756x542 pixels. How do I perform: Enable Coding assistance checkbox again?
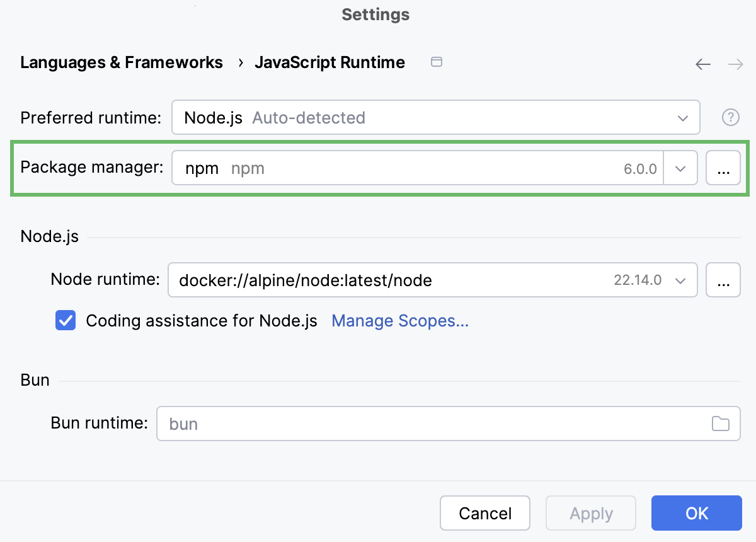[66, 321]
